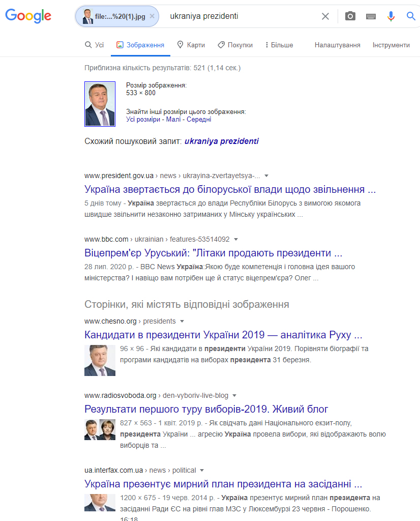Start voice search with microphone icon
This screenshot has width=420, height=521.
[391, 16]
